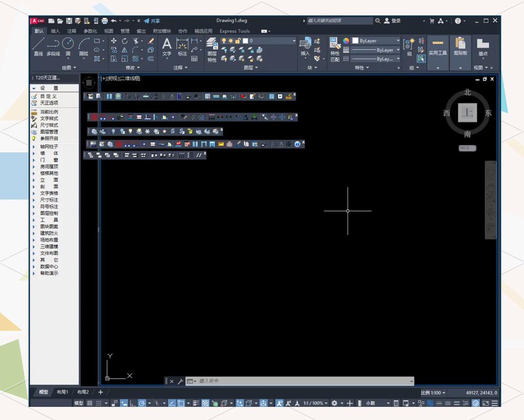
Task: Click the Move tool in 修改 panel
Action: click(x=113, y=41)
